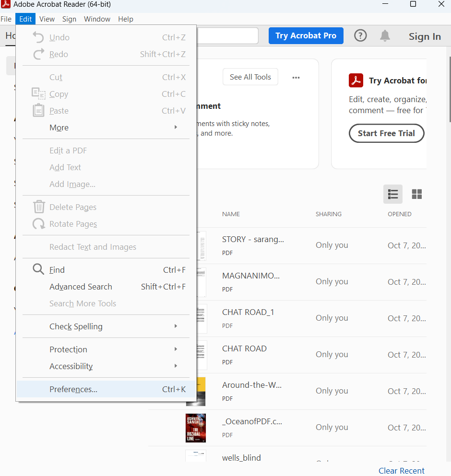Select Find in the Edit menu

pyautogui.click(x=106, y=269)
